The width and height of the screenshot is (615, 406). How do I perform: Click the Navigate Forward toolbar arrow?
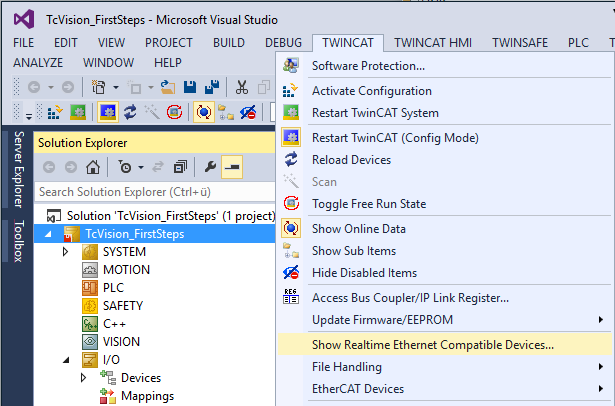point(68,87)
